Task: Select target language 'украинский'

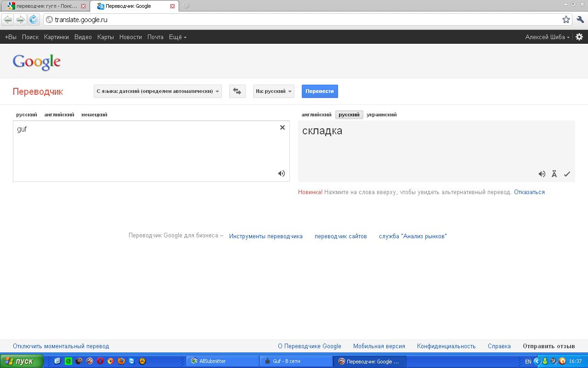Action: 382,115
